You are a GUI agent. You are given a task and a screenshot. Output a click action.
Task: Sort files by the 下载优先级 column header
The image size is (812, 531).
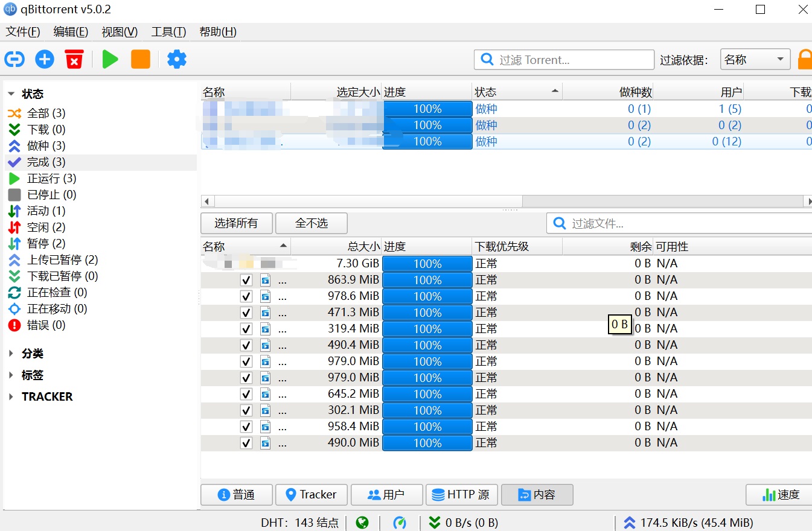(x=517, y=246)
